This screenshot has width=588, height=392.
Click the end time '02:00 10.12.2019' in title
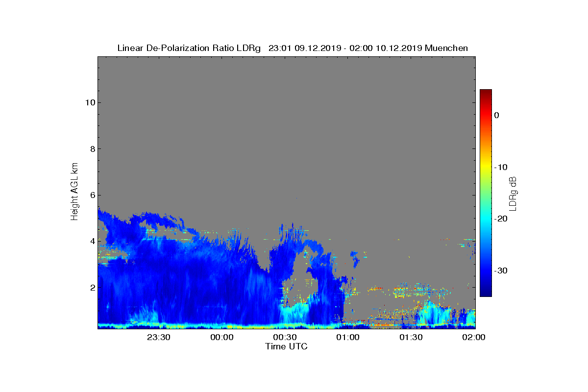coord(386,48)
